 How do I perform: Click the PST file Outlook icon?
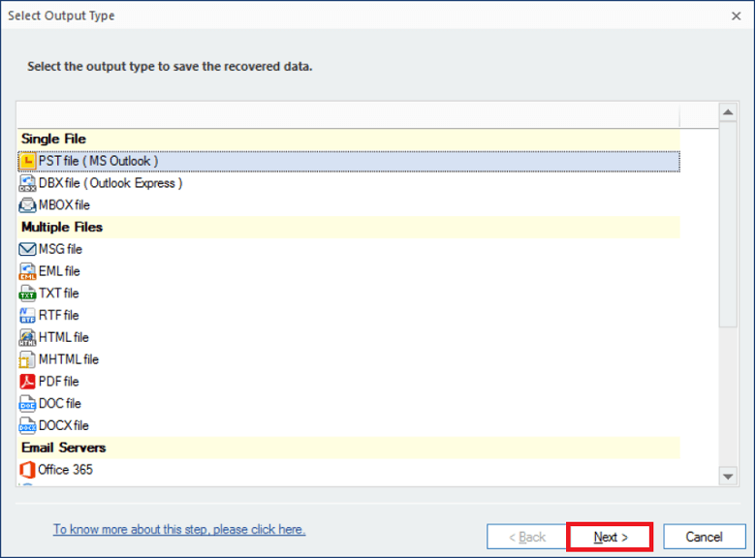tap(27, 161)
